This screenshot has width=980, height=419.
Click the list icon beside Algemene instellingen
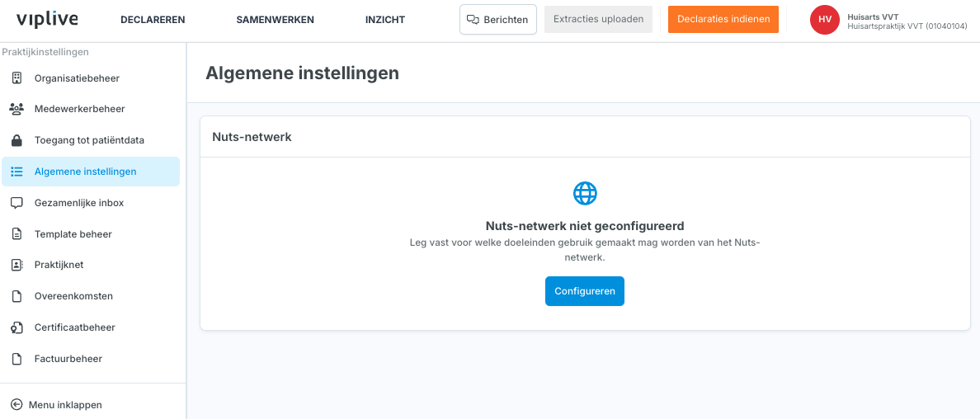coord(16,172)
